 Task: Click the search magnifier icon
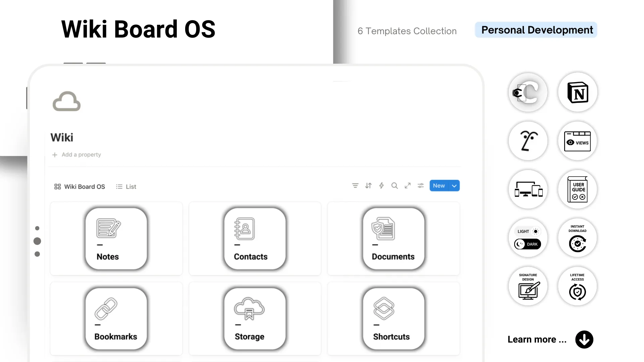pos(394,186)
